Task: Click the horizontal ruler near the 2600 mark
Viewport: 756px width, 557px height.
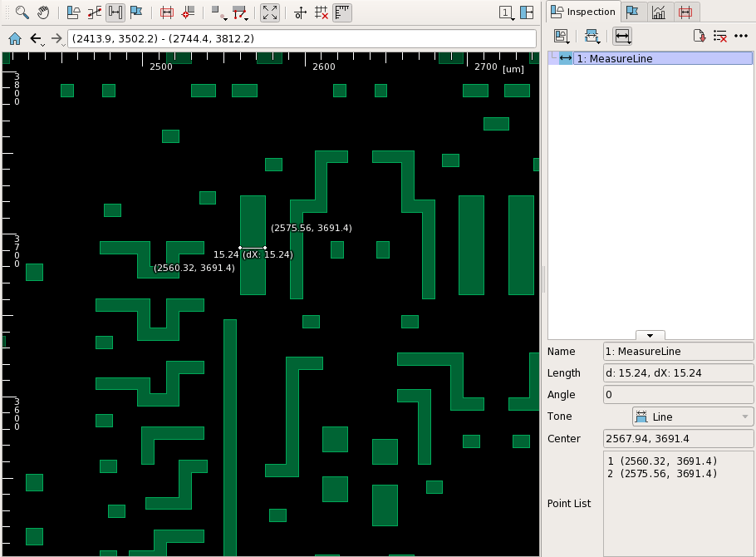Action: 323,67
